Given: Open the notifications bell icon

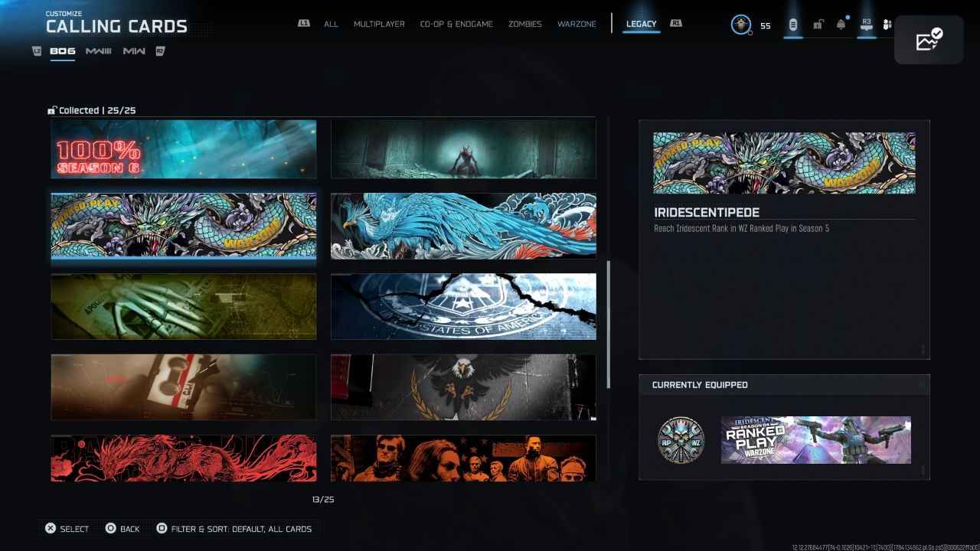Looking at the screenshot, I should coord(841,25).
